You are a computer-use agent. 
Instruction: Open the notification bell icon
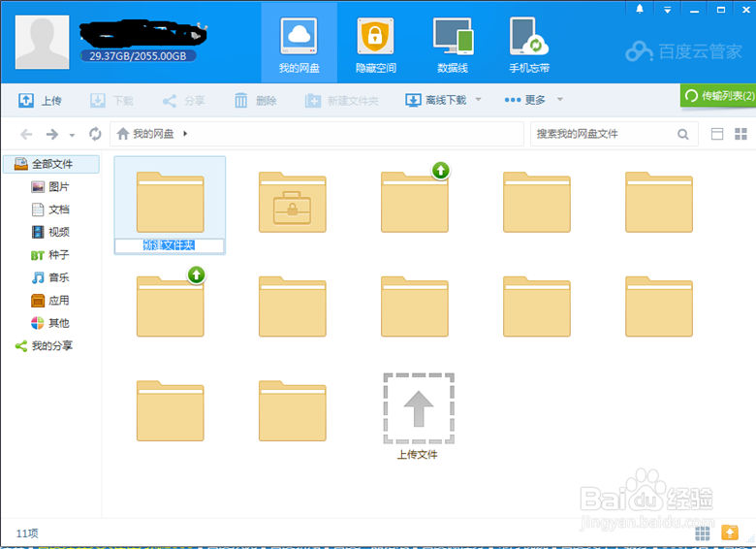pos(640,9)
